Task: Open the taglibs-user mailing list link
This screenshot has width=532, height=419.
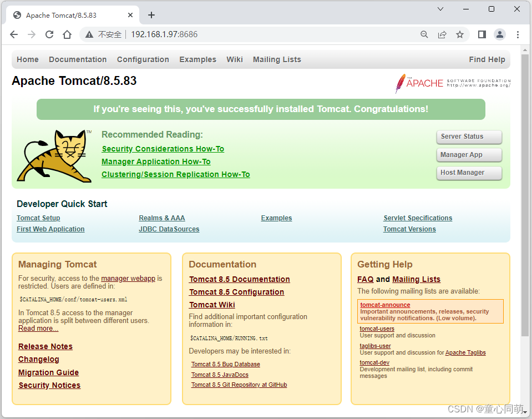Action: pyautogui.click(x=375, y=346)
